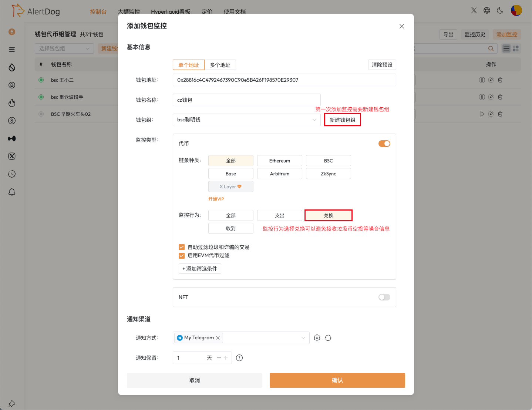Screen dimensions: 532x410
Task: Open the X link in top header
Action: 474,10
